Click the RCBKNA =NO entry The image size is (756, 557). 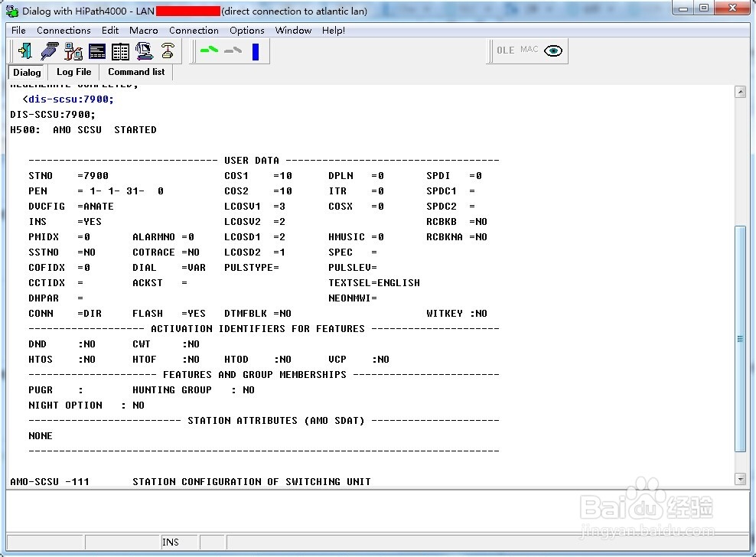pos(457,237)
